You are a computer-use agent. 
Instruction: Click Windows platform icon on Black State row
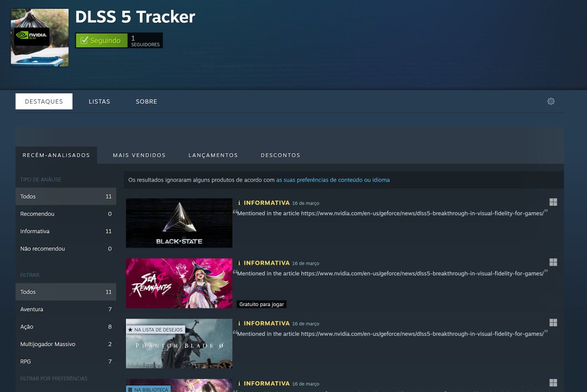[x=553, y=202]
